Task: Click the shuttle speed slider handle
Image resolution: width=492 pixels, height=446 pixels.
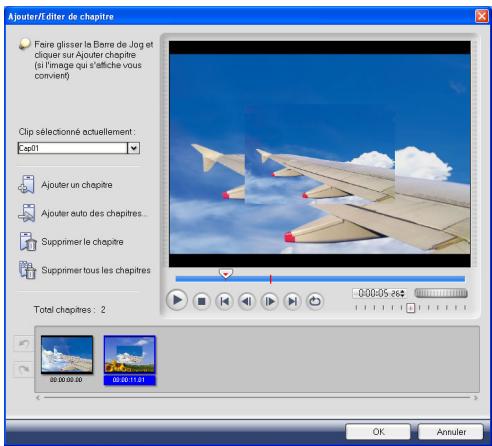Action: (x=411, y=308)
